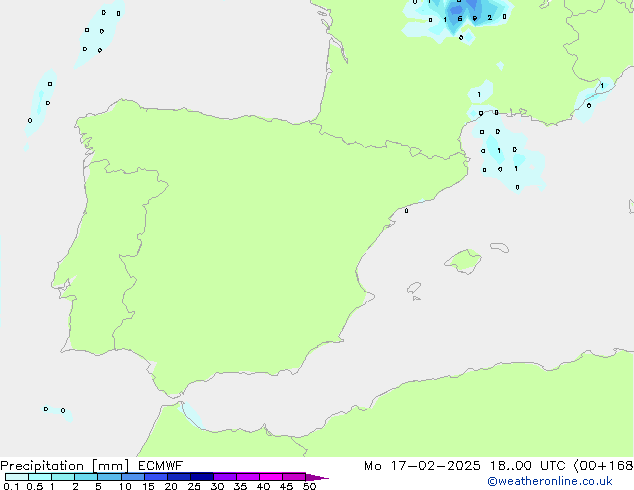
Task: Click the Mallorca island on the map
Action: tap(463, 261)
